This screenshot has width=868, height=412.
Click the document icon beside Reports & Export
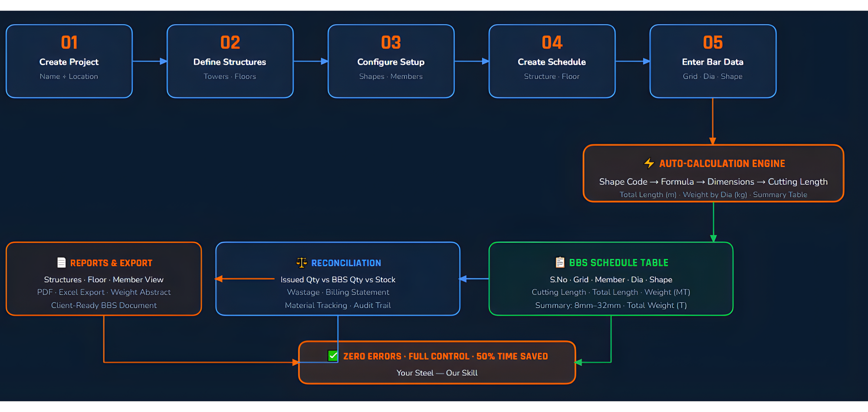(x=62, y=262)
